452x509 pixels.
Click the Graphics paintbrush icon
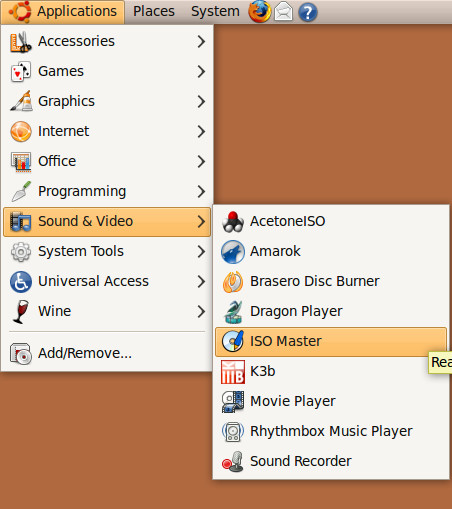click(x=21, y=101)
